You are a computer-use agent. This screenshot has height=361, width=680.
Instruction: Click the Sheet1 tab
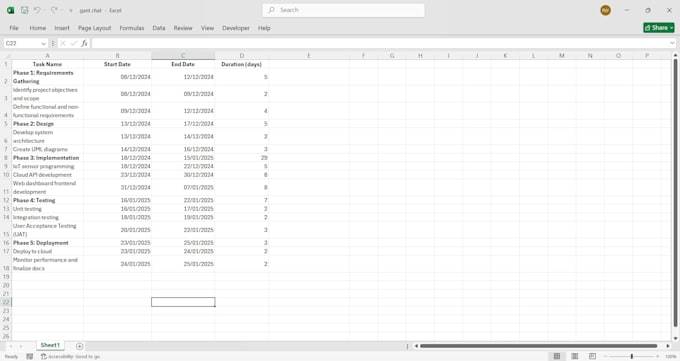50,345
